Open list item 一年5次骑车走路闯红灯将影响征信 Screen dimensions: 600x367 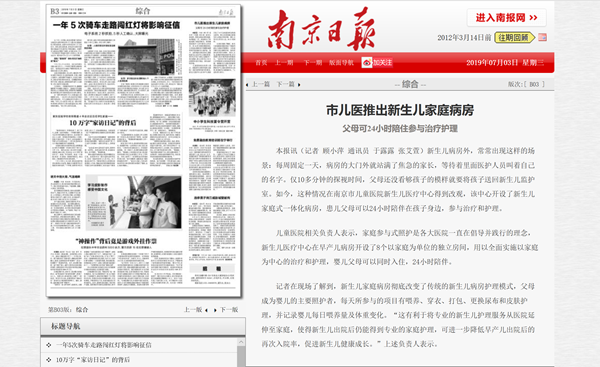(x=104, y=345)
